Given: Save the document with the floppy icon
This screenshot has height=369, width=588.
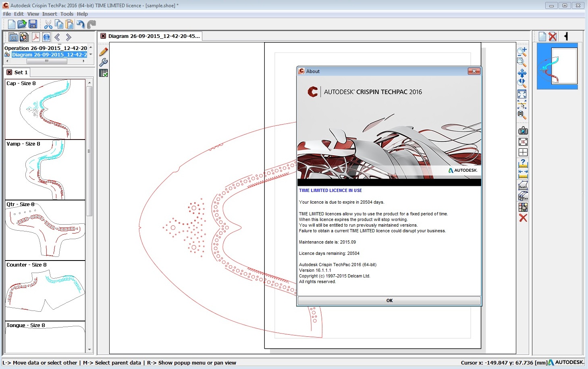Looking at the screenshot, I should point(33,24).
